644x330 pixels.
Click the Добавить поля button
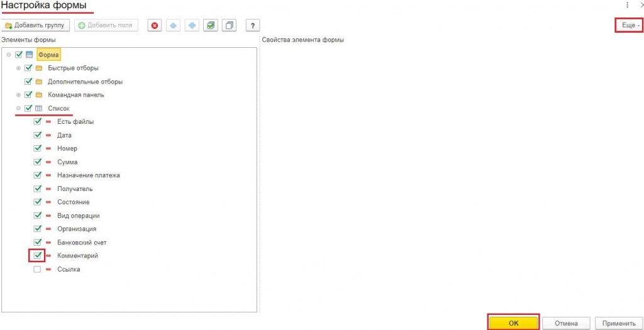[106, 25]
